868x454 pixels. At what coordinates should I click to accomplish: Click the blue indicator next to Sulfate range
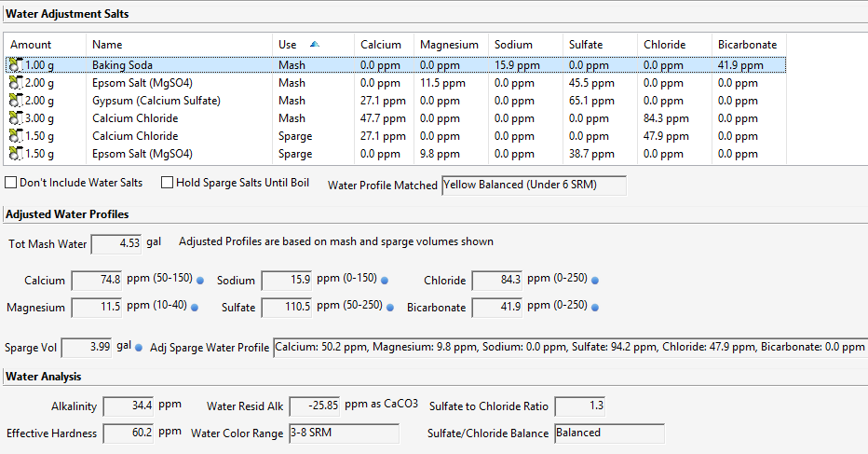point(390,307)
